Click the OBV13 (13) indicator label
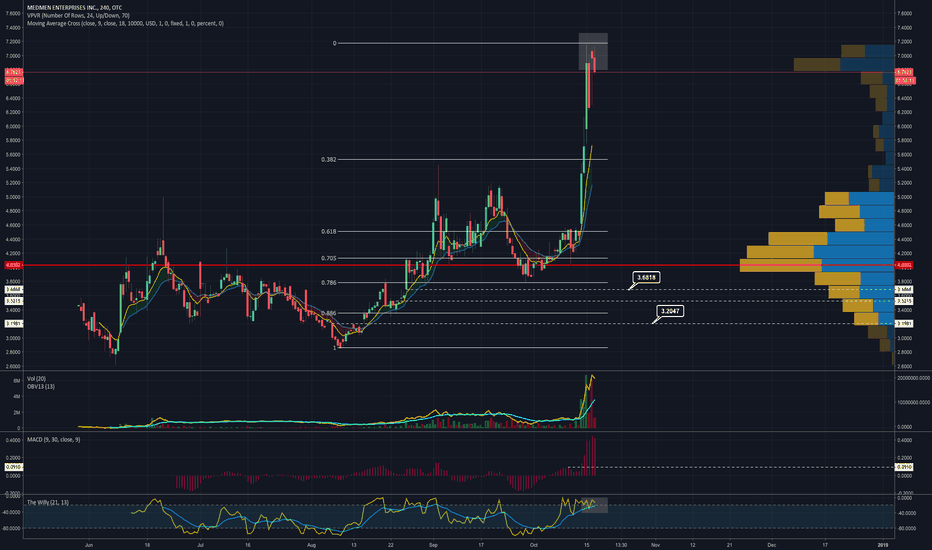 click(40, 386)
